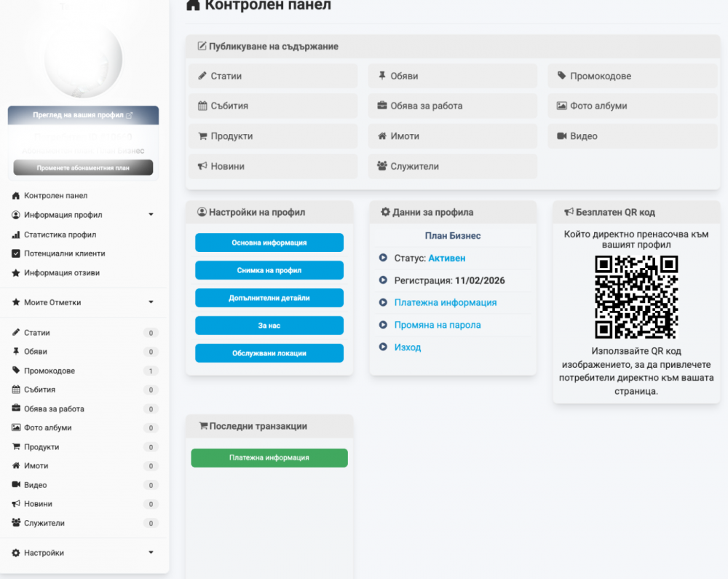The height and width of the screenshot is (579, 728).
Task: Click the megaphone icon on Новини tile
Action: pos(203,166)
